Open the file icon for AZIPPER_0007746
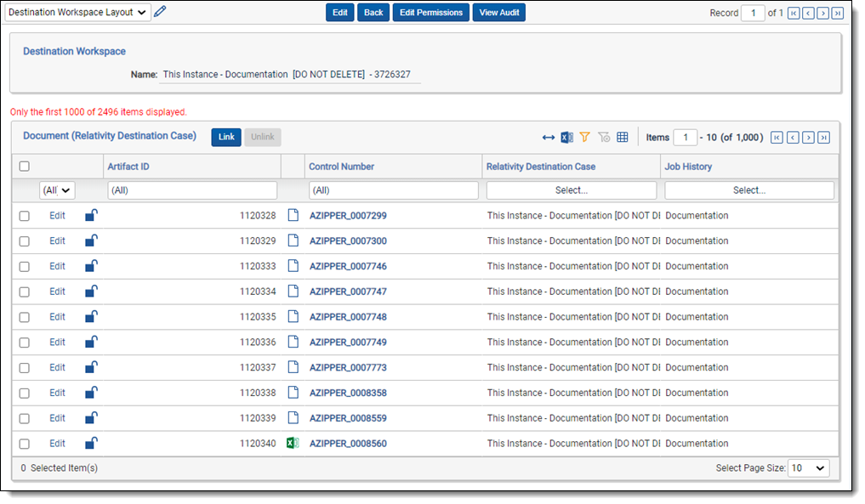The height and width of the screenshot is (504, 865). pos(293,266)
